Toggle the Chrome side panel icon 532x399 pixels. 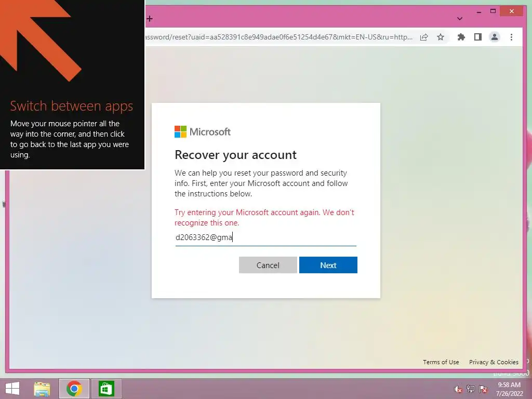tap(478, 37)
